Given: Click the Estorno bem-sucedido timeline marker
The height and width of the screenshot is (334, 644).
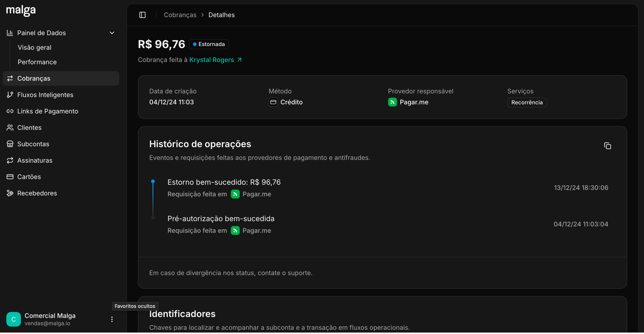Looking at the screenshot, I should [x=153, y=182].
